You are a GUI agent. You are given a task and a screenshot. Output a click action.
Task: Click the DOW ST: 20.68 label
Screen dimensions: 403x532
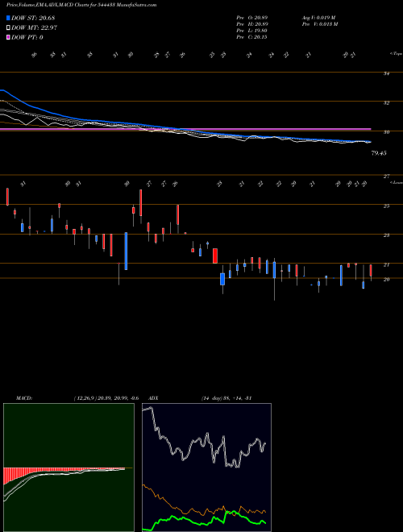(33, 18)
